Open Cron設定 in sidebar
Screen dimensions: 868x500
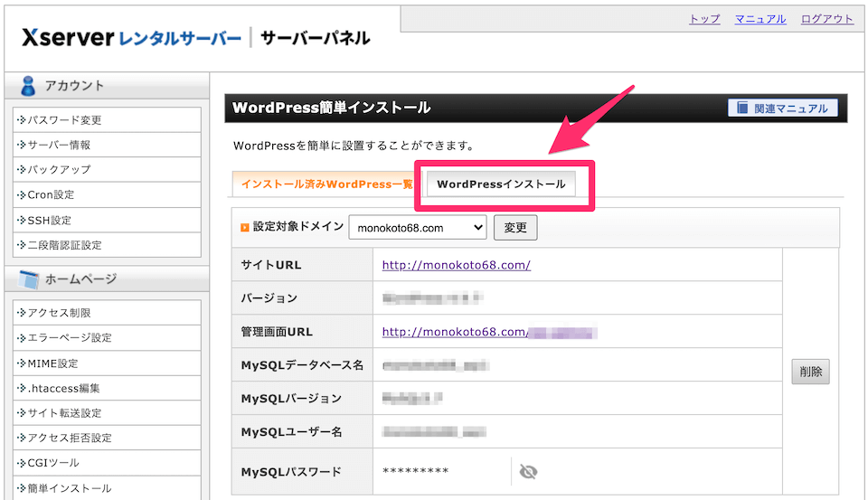107,194
